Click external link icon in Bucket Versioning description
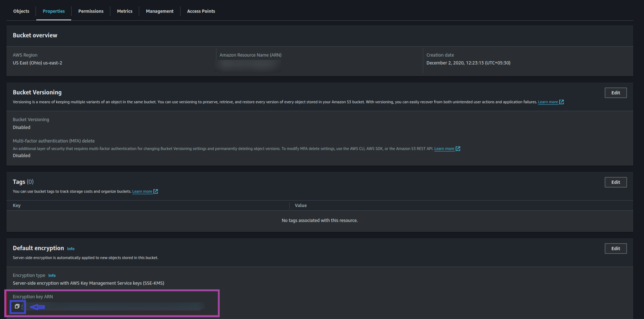This screenshot has height=319, width=644. point(561,102)
